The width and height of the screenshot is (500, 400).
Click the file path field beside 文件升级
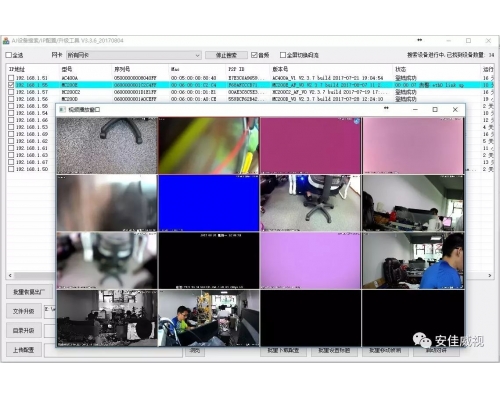[50, 311]
